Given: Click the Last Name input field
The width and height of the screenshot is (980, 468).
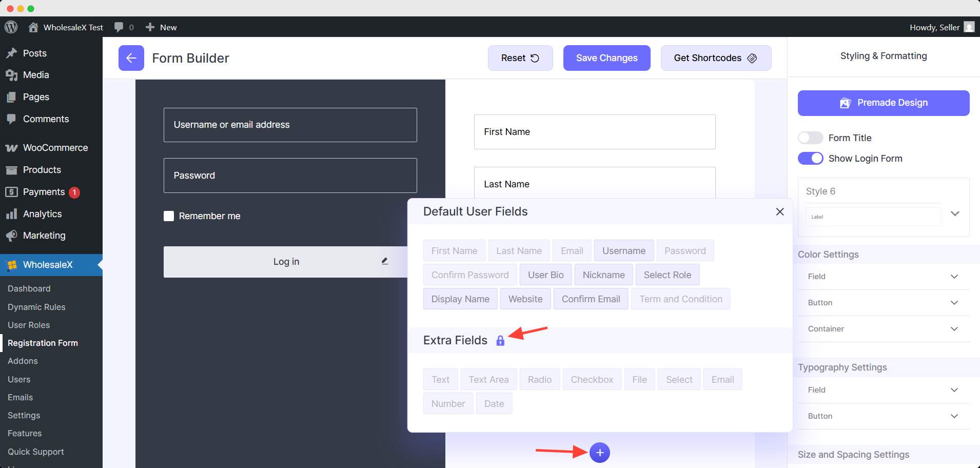Looking at the screenshot, I should pyautogui.click(x=595, y=183).
